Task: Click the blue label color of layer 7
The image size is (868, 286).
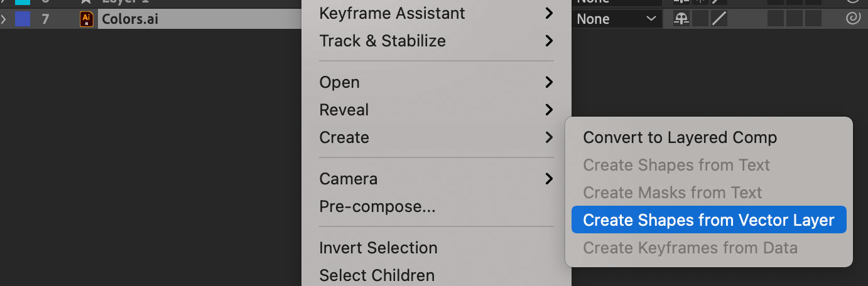Action: coord(23,19)
